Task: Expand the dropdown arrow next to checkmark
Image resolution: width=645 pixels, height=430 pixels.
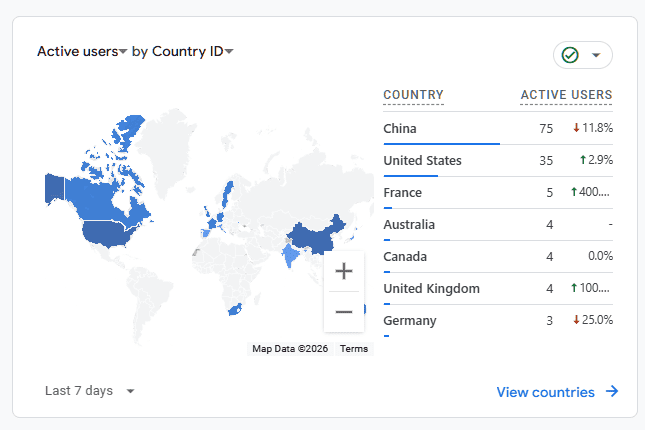Action: tap(597, 55)
